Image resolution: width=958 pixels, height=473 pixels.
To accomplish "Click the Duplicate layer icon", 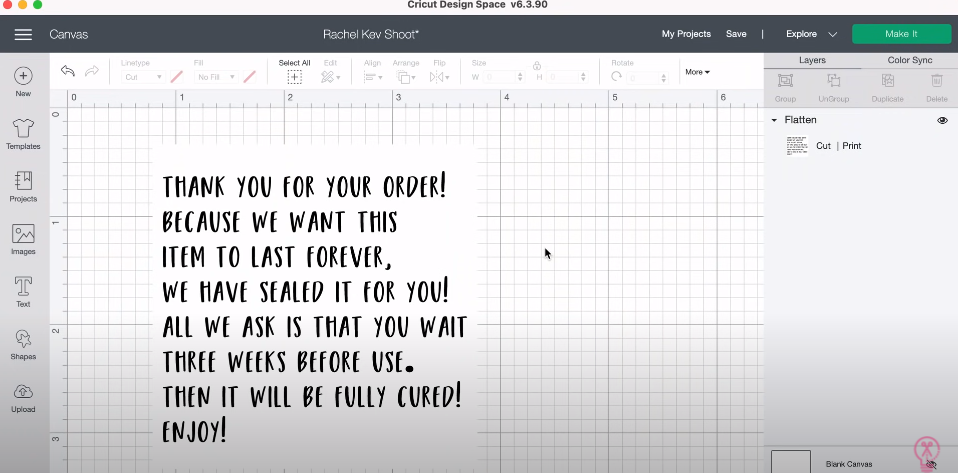I will [888, 80].
